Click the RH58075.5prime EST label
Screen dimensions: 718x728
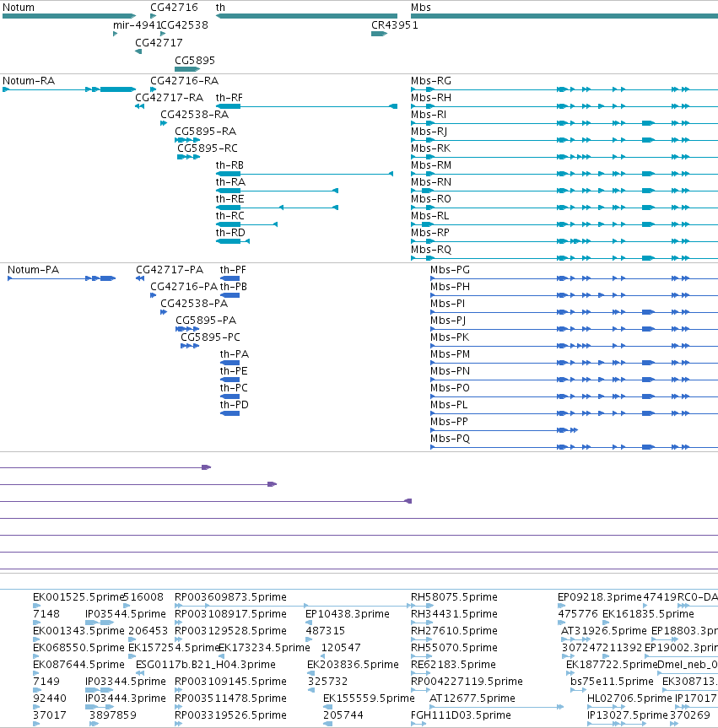(x=454, y=597)
